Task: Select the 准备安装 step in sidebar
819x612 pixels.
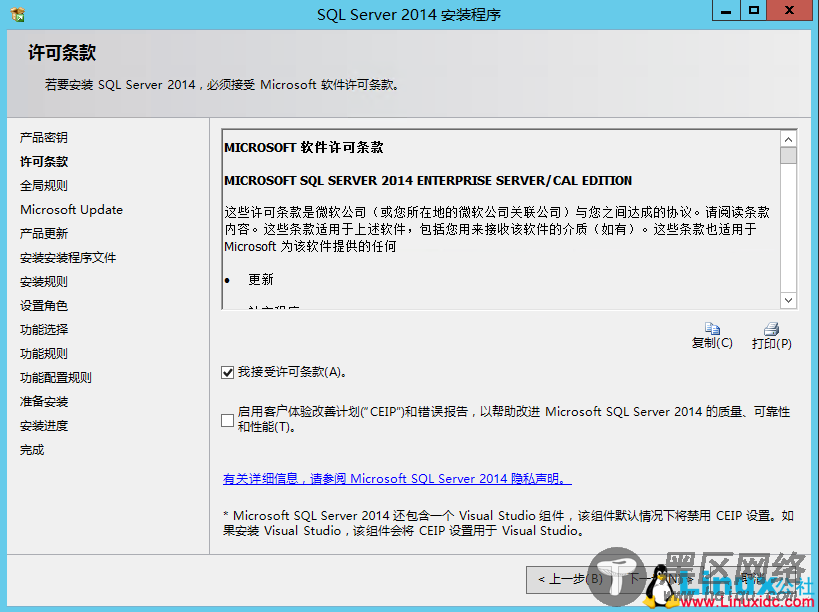Action: [44, 402]
